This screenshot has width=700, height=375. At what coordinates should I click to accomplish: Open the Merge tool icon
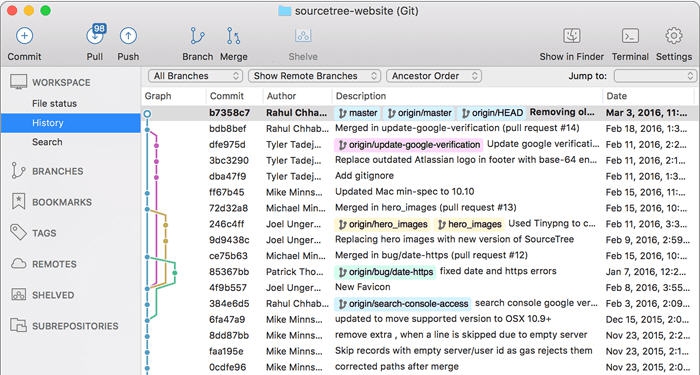(233, 36)
